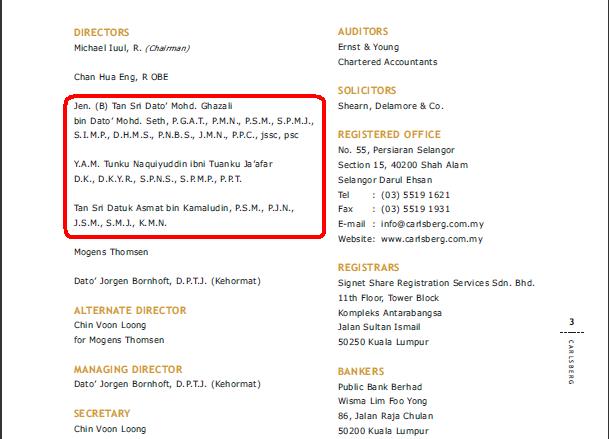The width and height of the screenshot is (609, 439).
Task: Click the ALTERNATE DIRECTOR heading
Action: point(130,310)
